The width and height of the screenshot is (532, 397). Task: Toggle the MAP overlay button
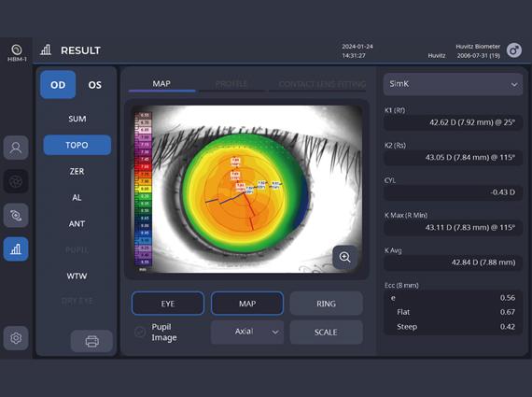click(x=247, y=304)
